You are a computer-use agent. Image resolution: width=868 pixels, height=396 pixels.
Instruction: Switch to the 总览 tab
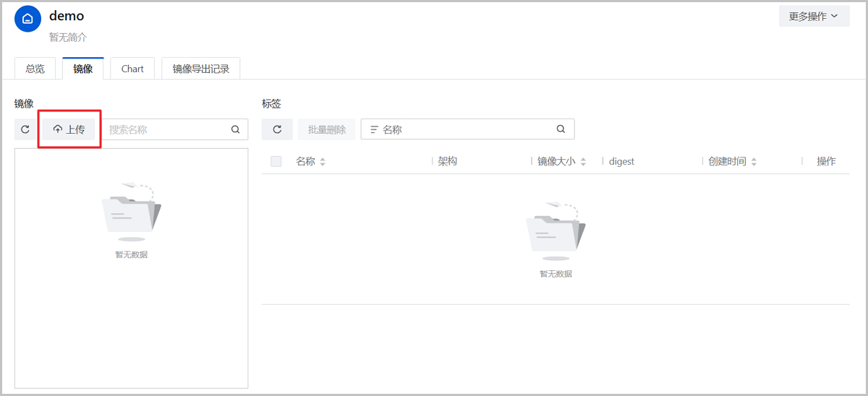pyautogui.click(x=35, y=69)
